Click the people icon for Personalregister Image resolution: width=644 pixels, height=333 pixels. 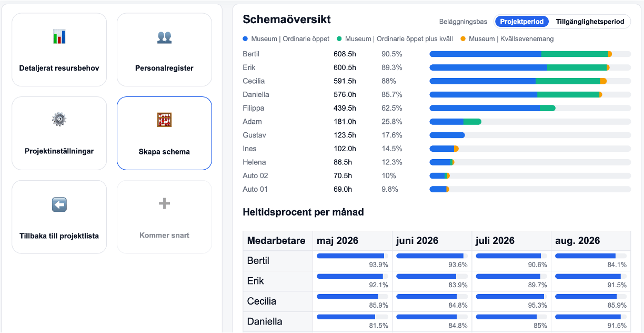pos(164,37)
